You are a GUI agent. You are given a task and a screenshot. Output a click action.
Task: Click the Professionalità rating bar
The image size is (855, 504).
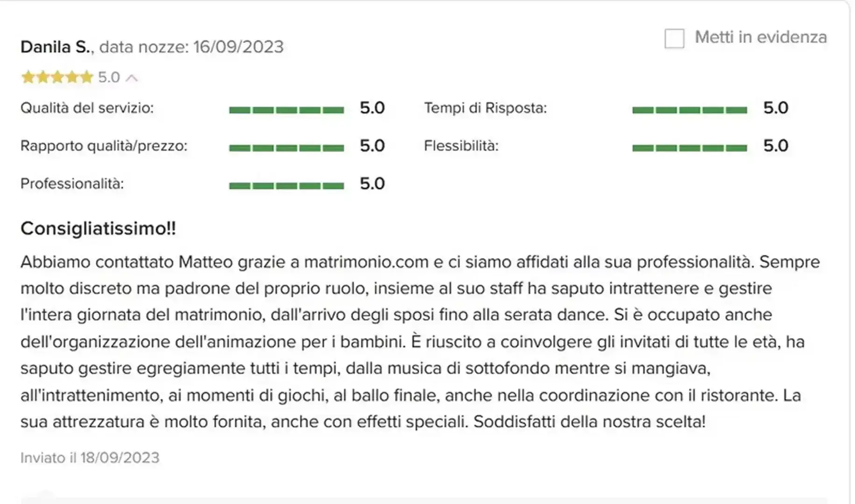click(286, 186)
